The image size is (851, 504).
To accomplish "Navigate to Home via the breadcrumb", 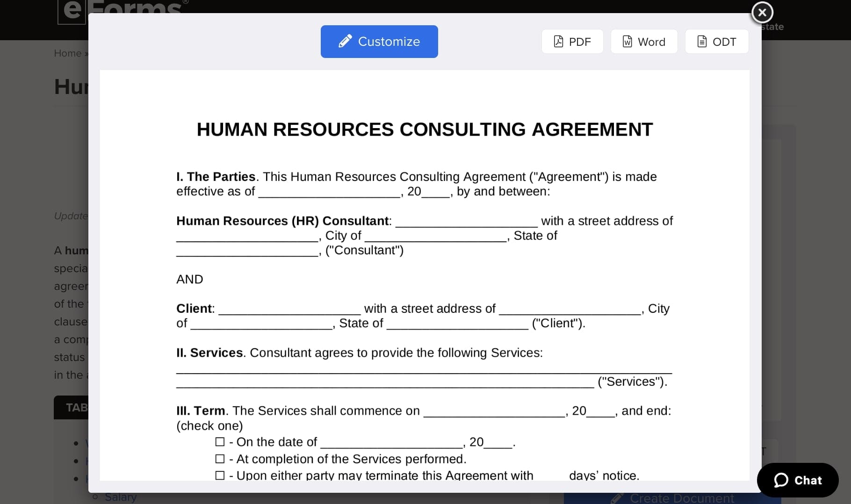I will click(66, 53).
